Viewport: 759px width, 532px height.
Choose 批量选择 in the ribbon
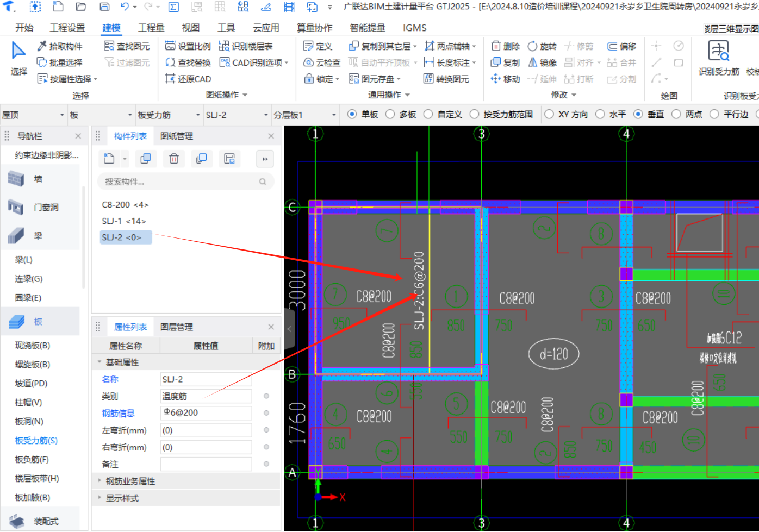[60, 63]
